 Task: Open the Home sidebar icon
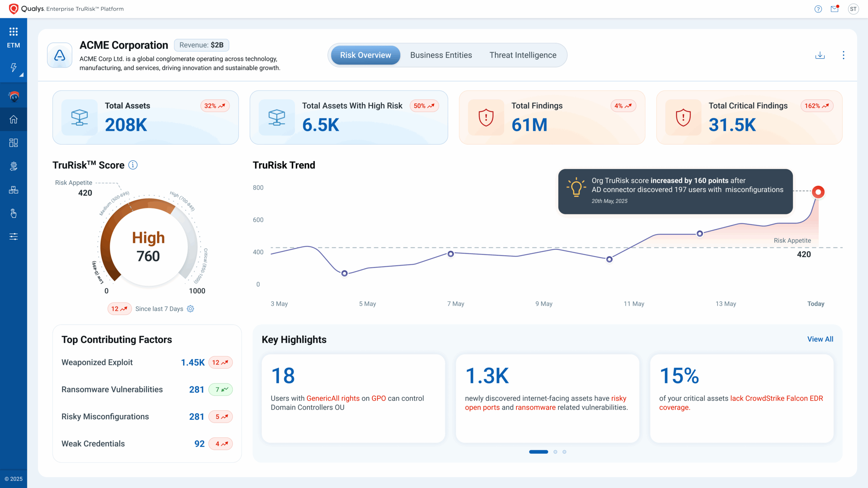[x=14, y=119]
